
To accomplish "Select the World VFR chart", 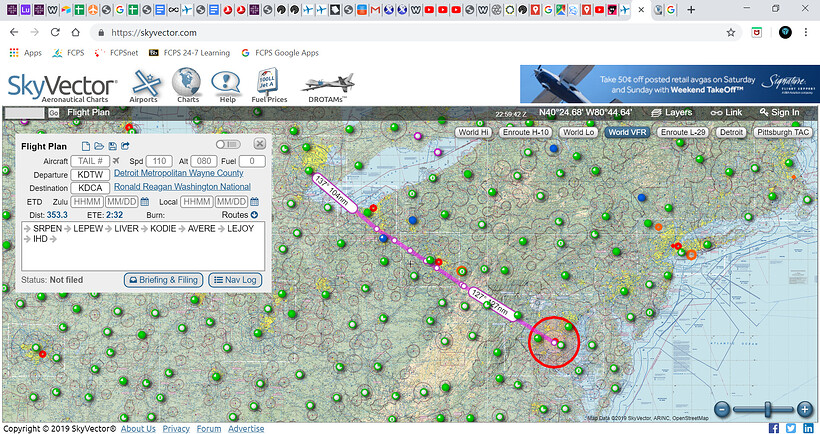I will (x=627, y=132).
